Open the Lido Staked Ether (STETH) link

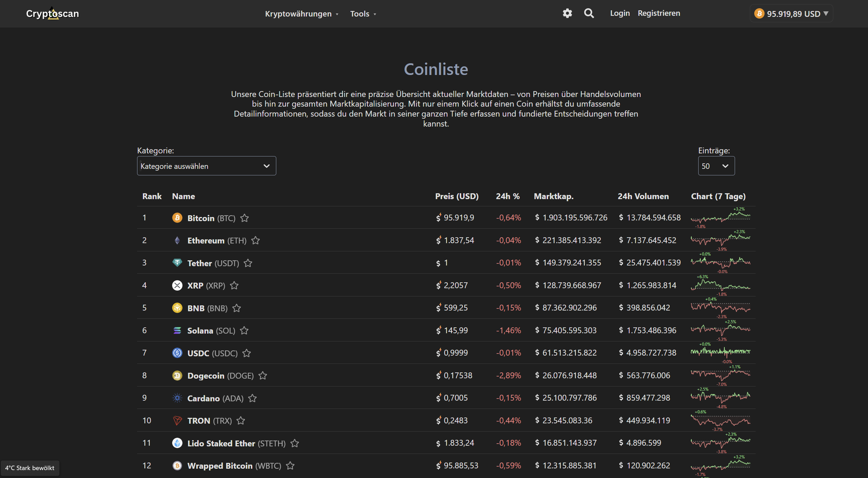pyautogui.click(x=236, y=443)
